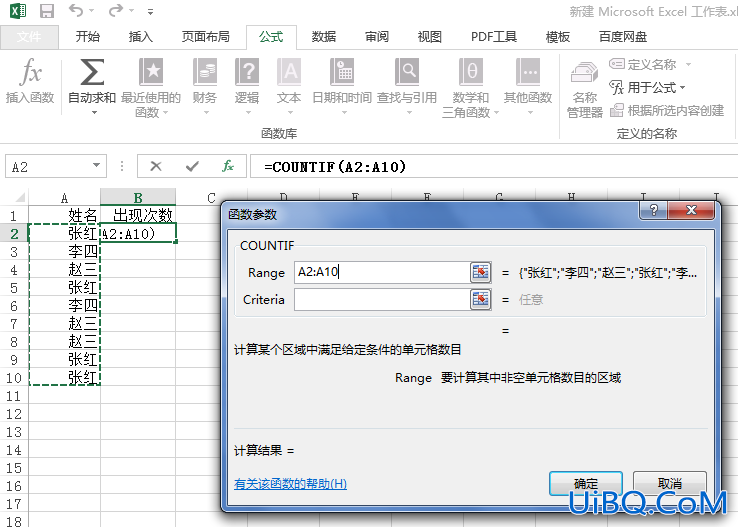Open the help link for this function
Viewport: 738px width, 527px height.
pos(290,484)
